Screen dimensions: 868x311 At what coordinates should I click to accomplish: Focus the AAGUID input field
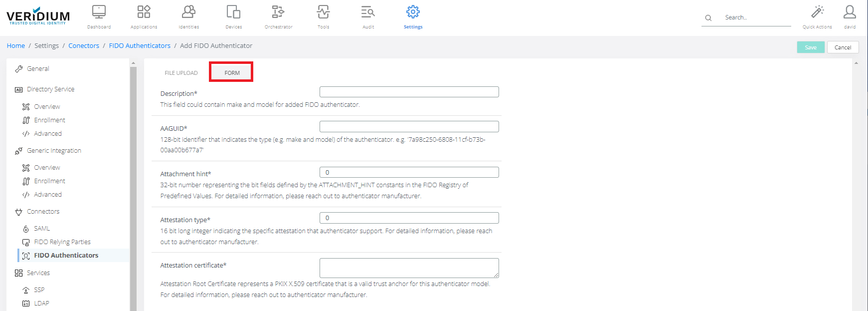[409, 127]
